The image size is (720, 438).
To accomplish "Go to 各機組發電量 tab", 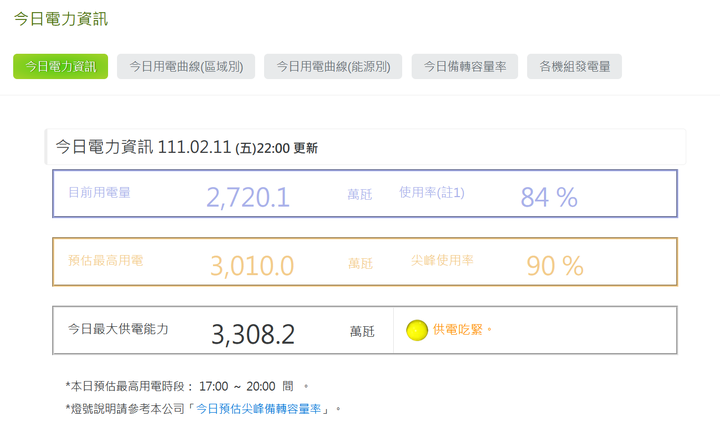I will pyautogui.click(x=574, y=67).
